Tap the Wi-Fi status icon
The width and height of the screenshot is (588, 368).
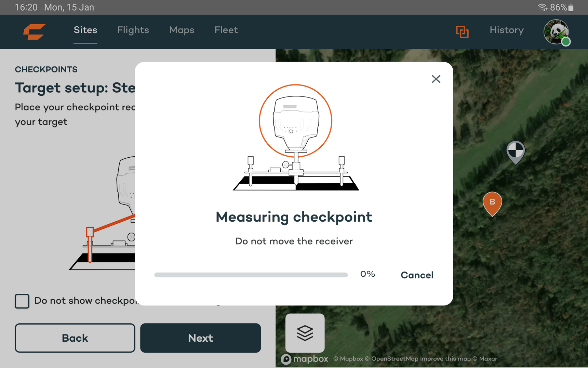point(542,7)
